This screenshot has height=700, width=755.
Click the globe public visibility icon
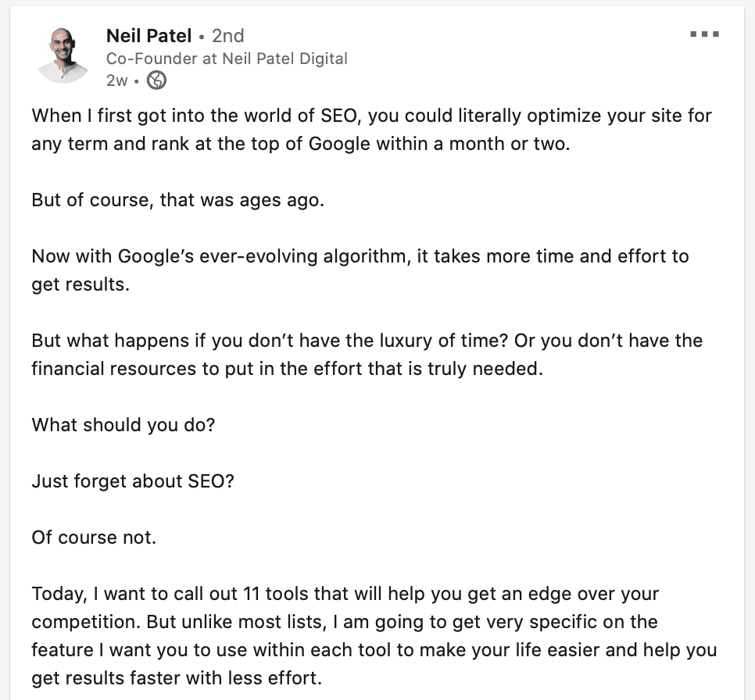(x=156, y=80)
